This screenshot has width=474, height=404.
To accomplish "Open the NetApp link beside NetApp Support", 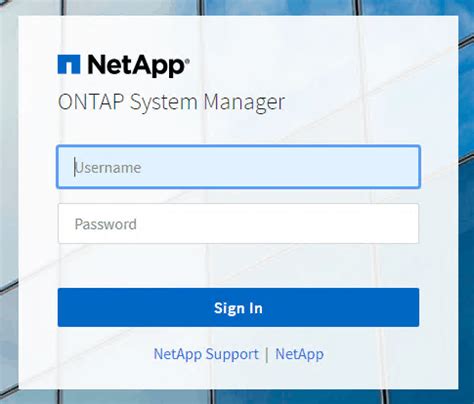I will (299, 354).
